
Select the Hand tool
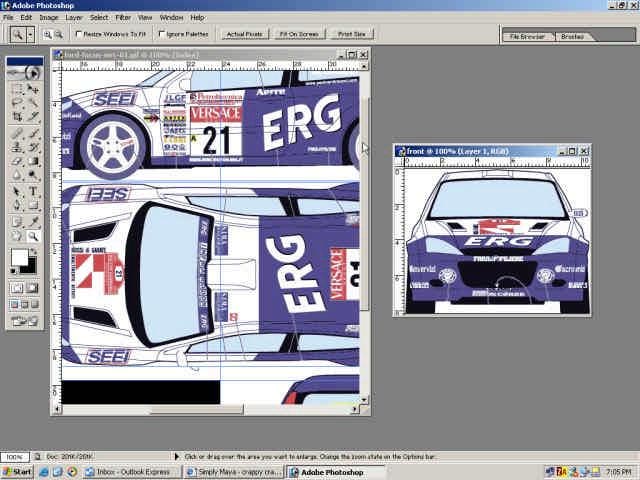tap(17, 236)
